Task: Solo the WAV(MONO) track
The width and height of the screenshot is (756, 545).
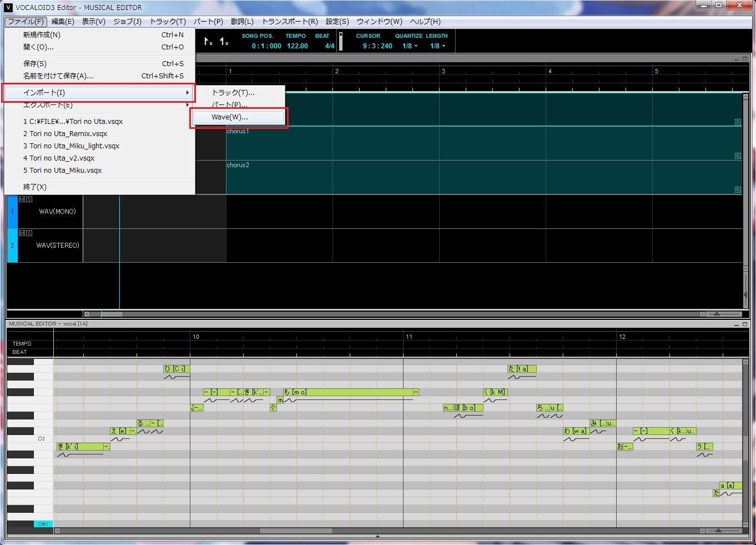Action: click(x=29, y=199)
